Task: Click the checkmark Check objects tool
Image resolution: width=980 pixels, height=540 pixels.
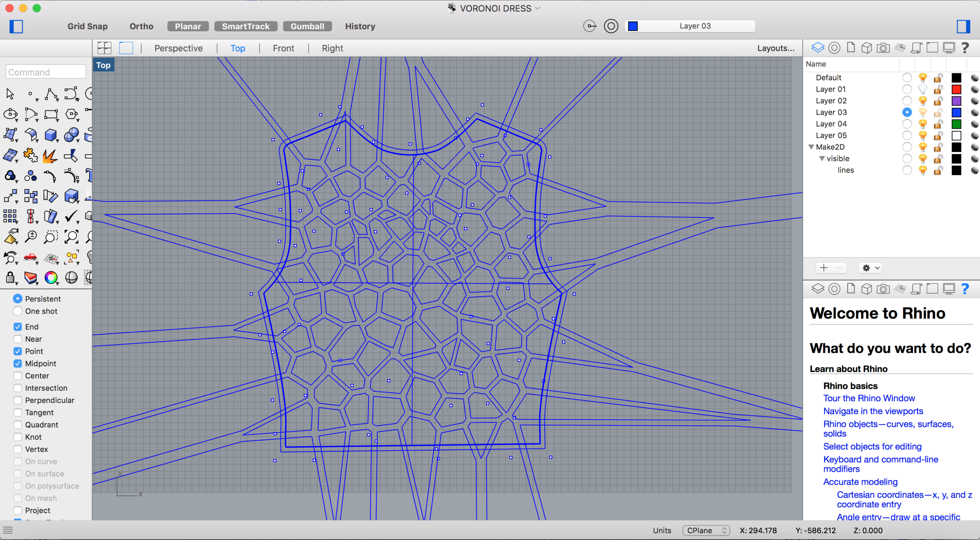Action: pos(71,216)
